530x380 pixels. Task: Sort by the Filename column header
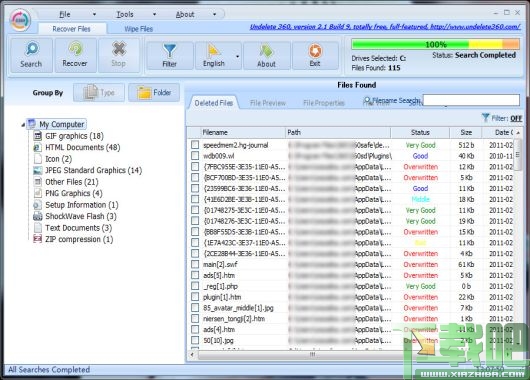[x=243, y=133]
